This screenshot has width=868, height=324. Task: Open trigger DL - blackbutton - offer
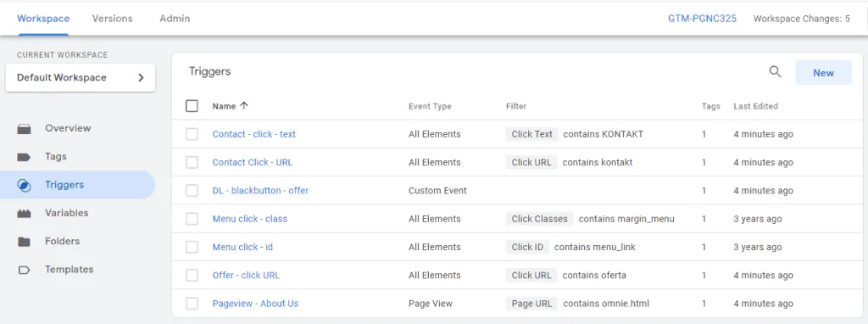[x=260, y=191]
